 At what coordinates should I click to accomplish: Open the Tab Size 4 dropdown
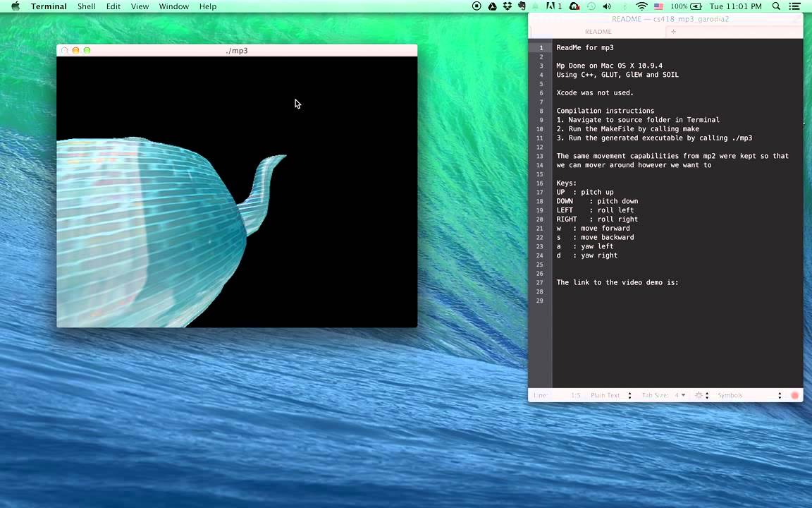coord(664,395)
